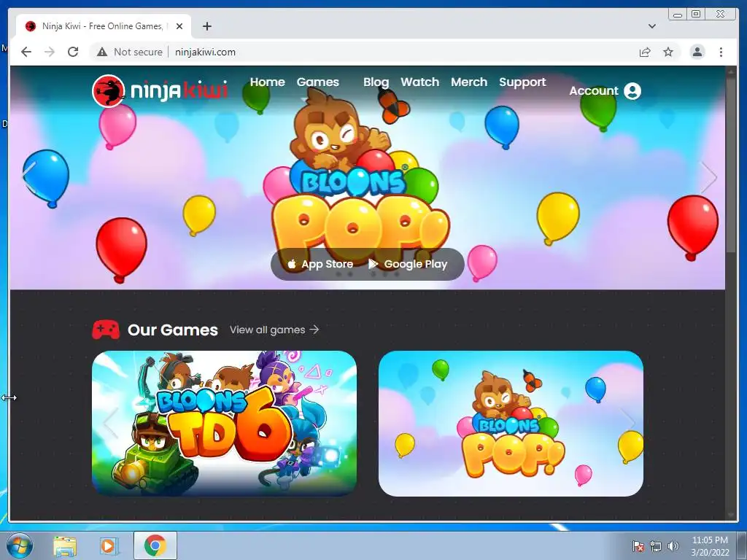
Task: Launch Windows Media Player from taskbar
Action: 109,545
